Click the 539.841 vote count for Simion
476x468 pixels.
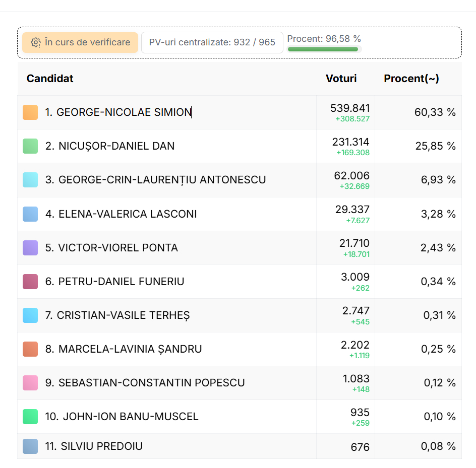coord(350,108)
